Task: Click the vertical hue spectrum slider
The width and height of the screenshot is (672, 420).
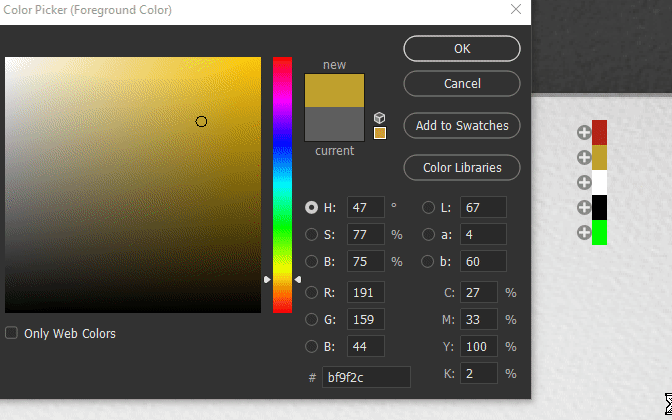Action: tap(282, 185)
